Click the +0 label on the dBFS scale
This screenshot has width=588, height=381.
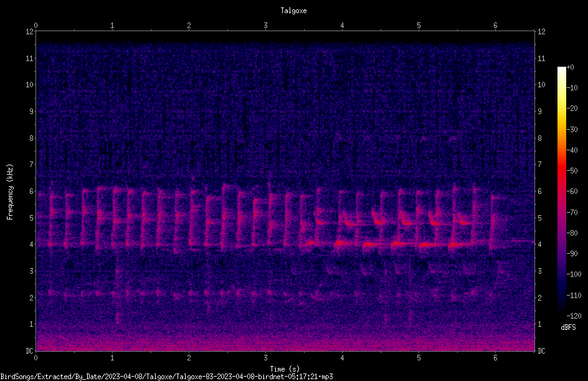571,67
